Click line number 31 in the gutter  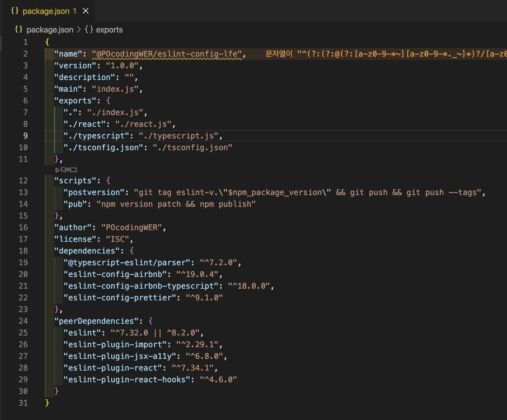pyautogui.click(x=23, y=403)
